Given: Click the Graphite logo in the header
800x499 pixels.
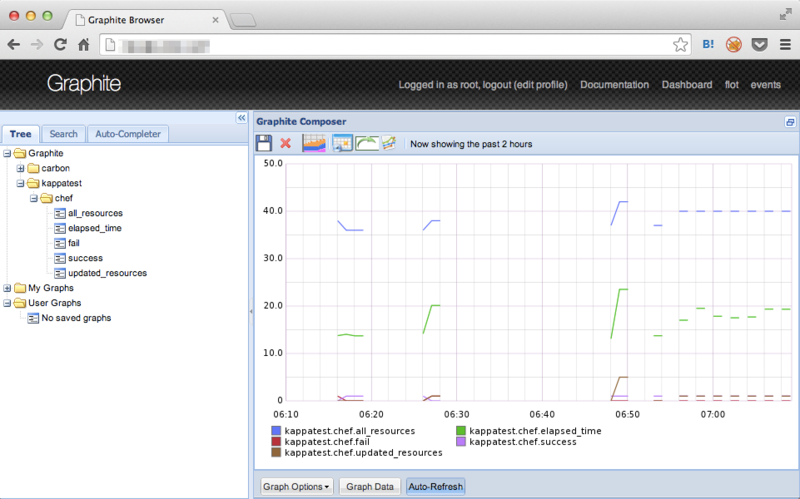Looking at the screenshot, I should pyautogui.click(x=84, y=84).
